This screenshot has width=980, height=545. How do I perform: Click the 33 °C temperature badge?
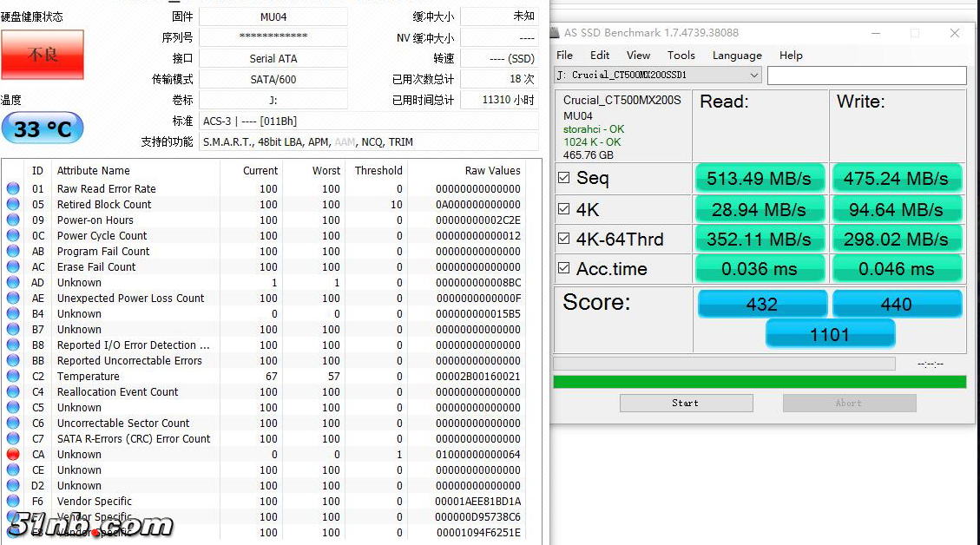click(x=43, y=129)
